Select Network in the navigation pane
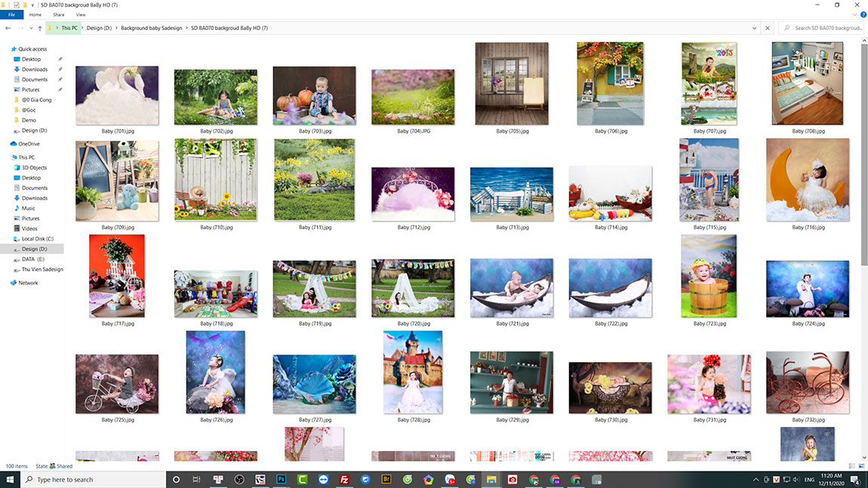The image size is (868, 488). click(28, 283)
